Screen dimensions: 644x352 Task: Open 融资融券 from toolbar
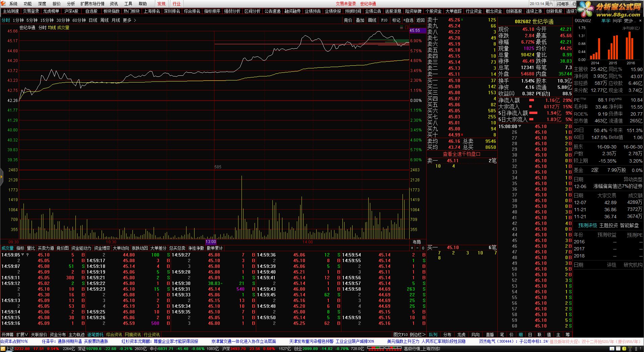(x=292, y=11)
